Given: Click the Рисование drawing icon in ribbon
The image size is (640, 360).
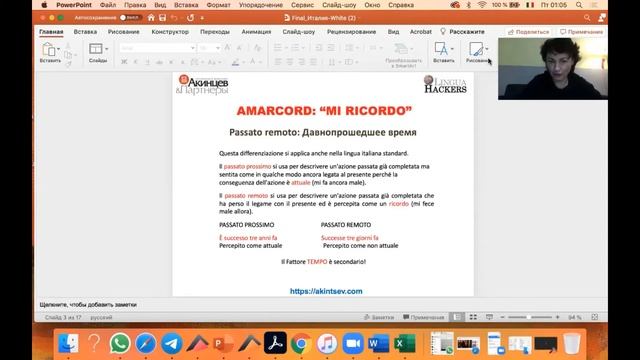Looking at the screenshot, I should [476, 49].
